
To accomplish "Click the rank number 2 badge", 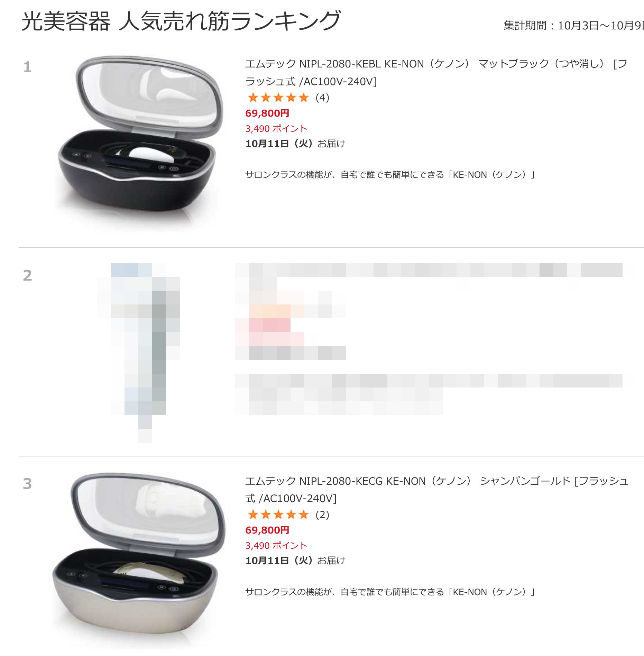I will coord(27,275).
